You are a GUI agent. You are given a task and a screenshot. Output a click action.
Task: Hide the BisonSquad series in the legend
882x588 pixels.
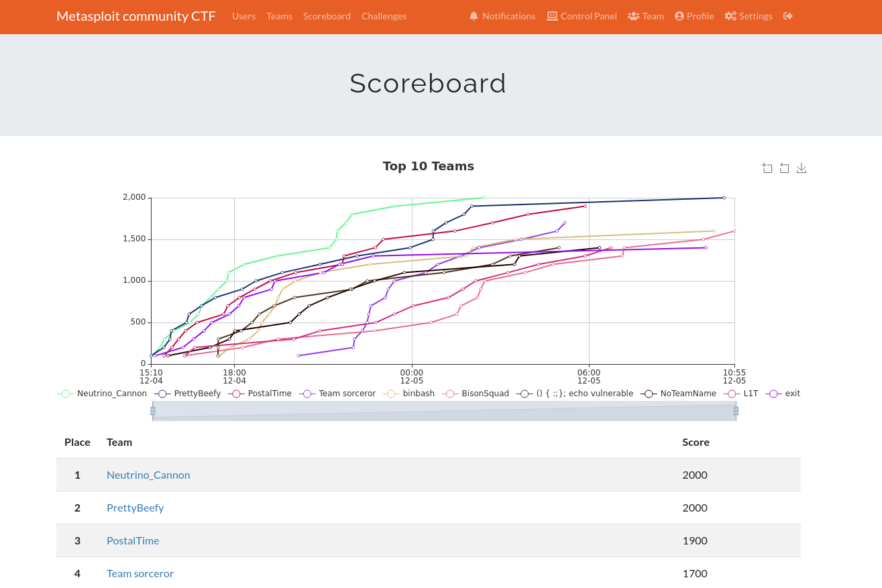coord(476,394)
